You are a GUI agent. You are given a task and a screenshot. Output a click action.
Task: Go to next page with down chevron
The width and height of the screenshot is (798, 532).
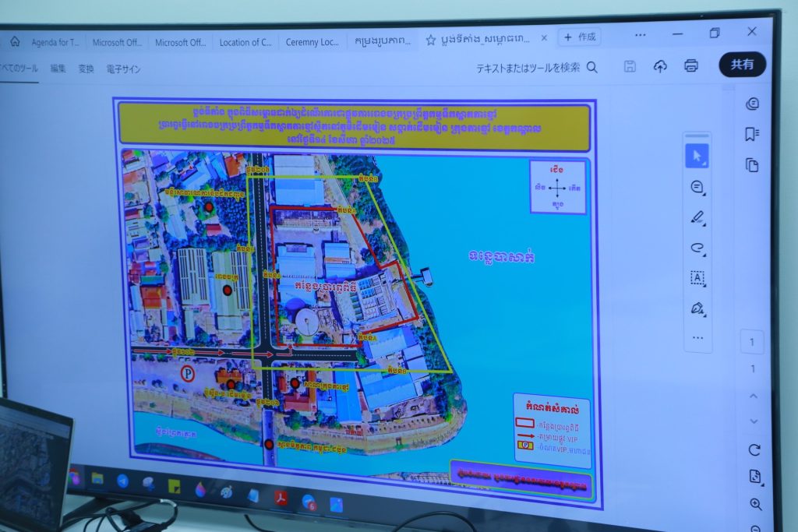tap(754, 421)
